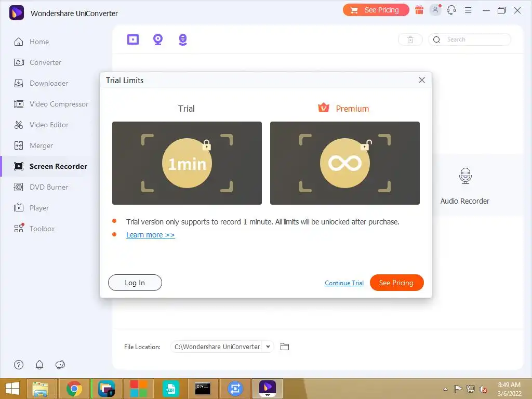The width and height of the screenshot is (532, 399).
Task: Click the Log In button
Action: point(135,283)
